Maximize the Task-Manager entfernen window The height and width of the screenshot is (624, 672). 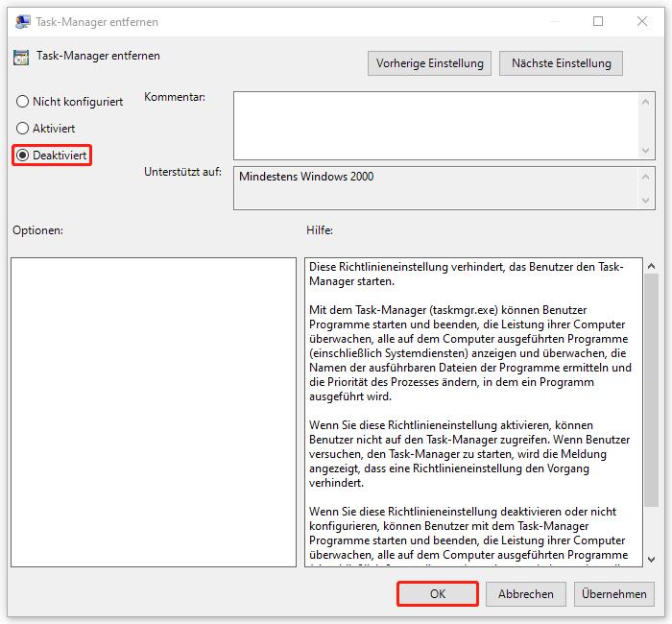point(598,21)
